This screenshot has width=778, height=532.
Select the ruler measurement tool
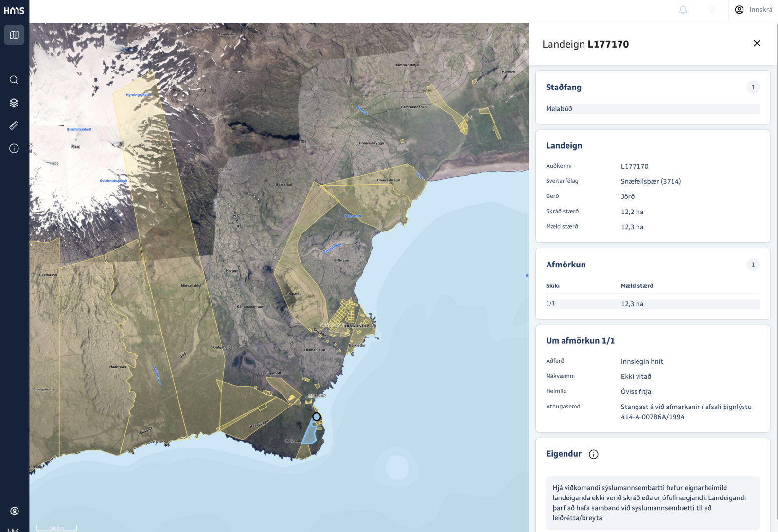[14, 125]
